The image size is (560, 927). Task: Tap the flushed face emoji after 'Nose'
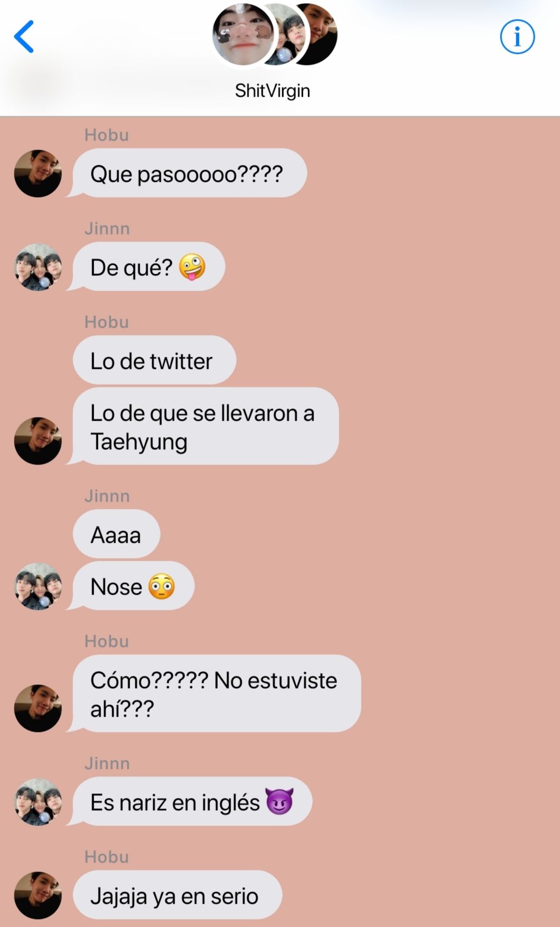coord(161,587)
